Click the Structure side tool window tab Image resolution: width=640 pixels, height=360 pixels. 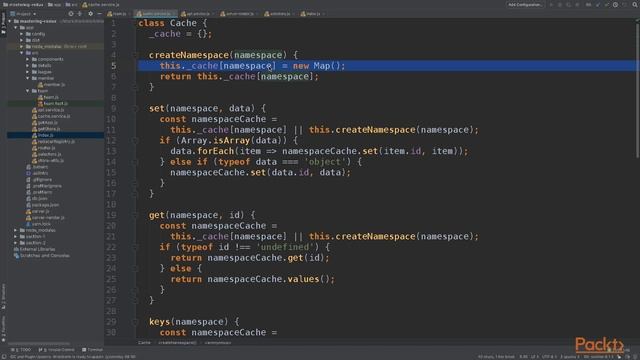tap(3, 296)
